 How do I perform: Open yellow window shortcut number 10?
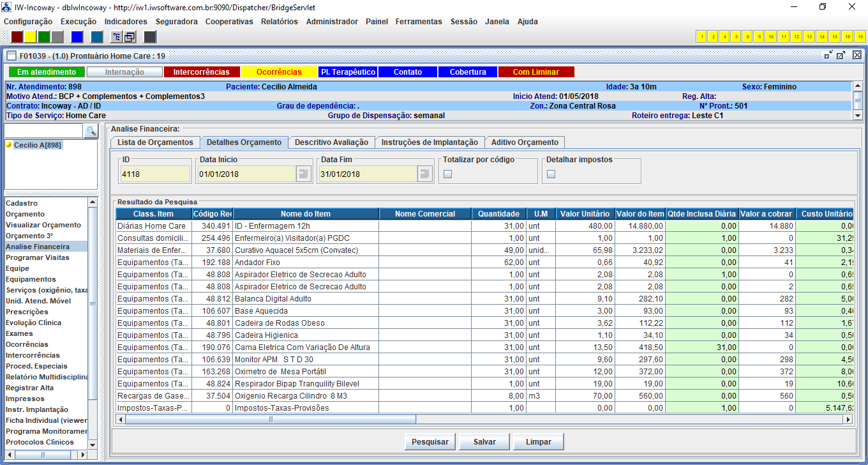[x=770, y=36]
